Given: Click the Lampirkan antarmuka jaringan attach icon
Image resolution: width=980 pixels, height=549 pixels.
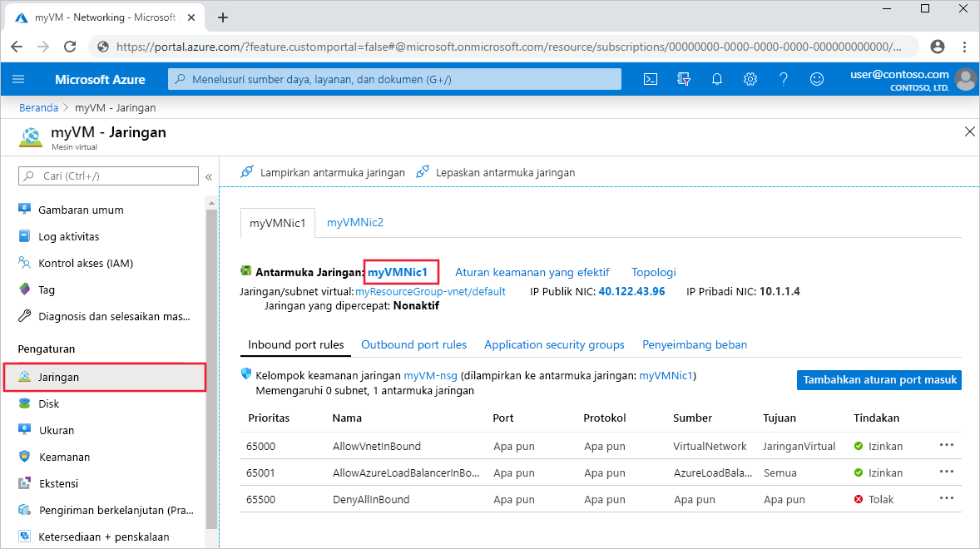Looking at the screenshot, I should [x=246, y=171].
